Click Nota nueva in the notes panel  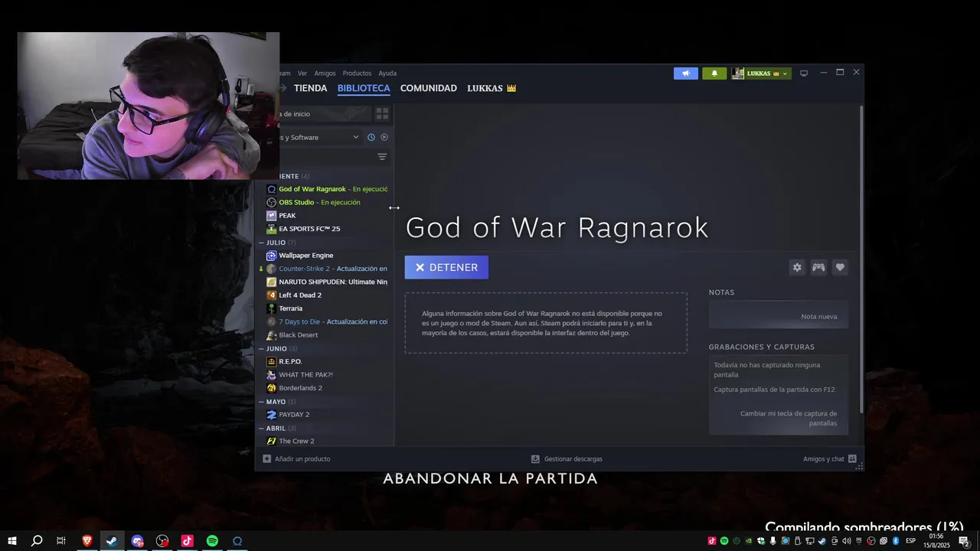[818, 317]
